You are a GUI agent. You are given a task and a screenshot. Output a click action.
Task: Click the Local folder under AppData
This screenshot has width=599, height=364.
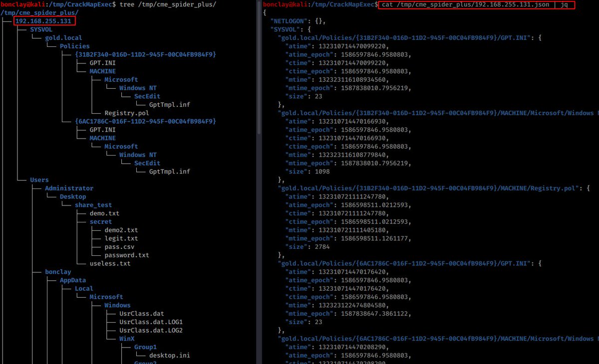tap(84, 288)
